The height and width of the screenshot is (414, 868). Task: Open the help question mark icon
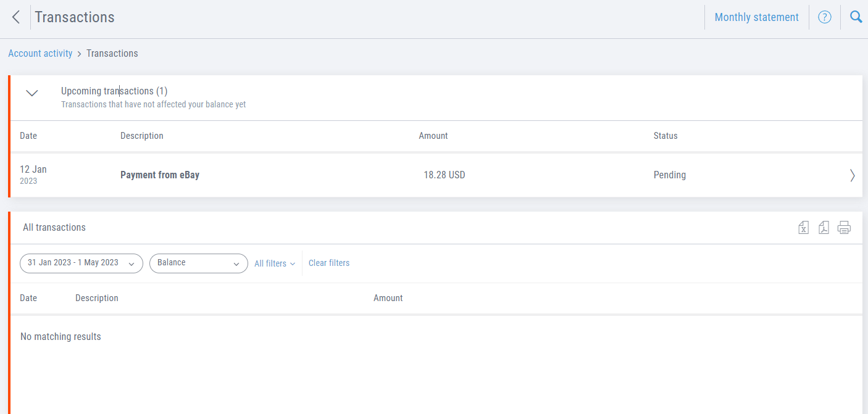pyautogui.click(x=824, y=17)
